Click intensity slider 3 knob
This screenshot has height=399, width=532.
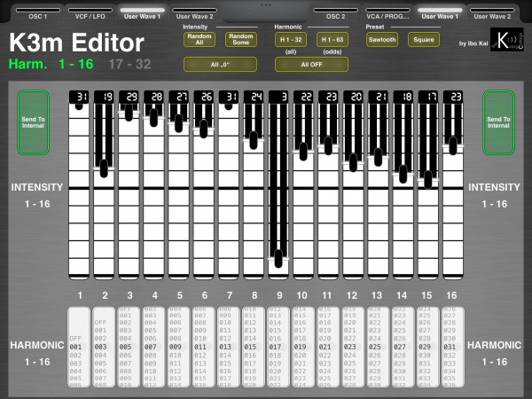point(129,113)
